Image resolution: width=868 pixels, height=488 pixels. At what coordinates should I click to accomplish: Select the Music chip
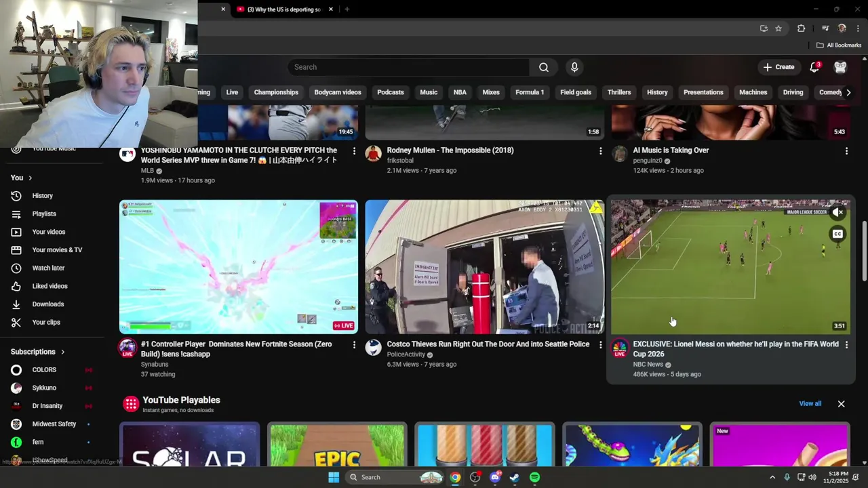(x=429, y=92)
